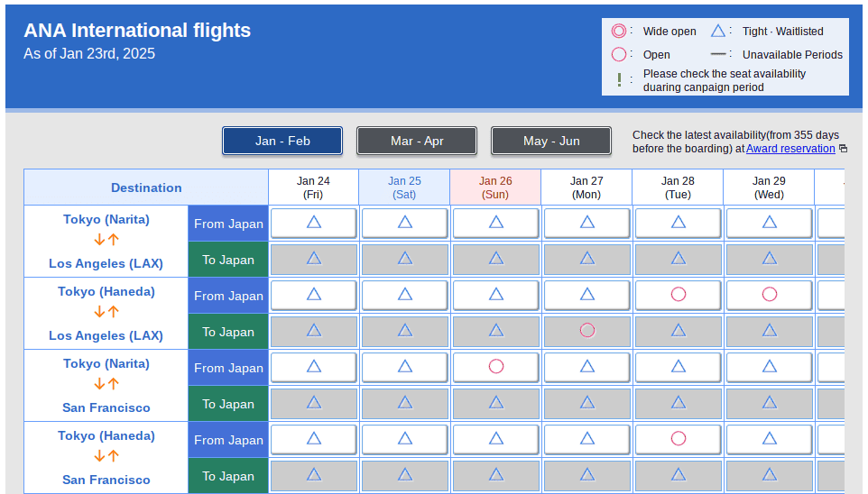Click Narita-San Francisco From Japan triangle Jan 28
This screenshot has width=868, height=494.
(x=679, y=366)
